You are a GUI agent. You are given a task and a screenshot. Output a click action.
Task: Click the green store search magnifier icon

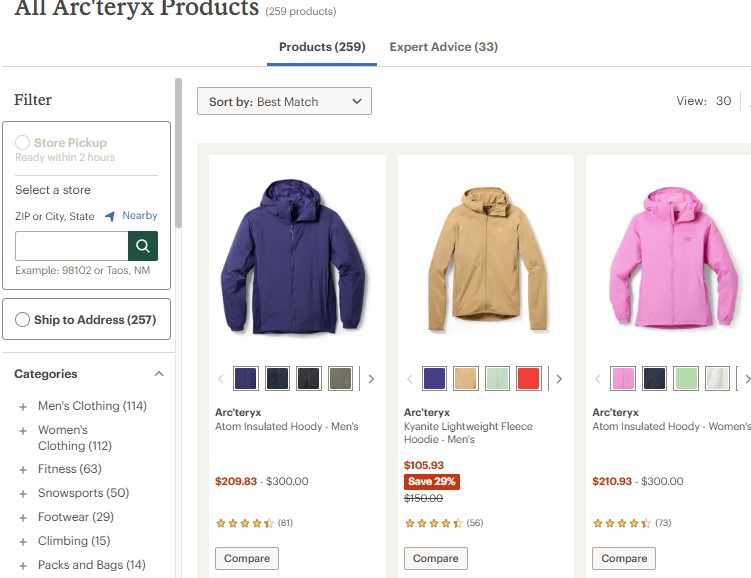(x=143, y=246)
